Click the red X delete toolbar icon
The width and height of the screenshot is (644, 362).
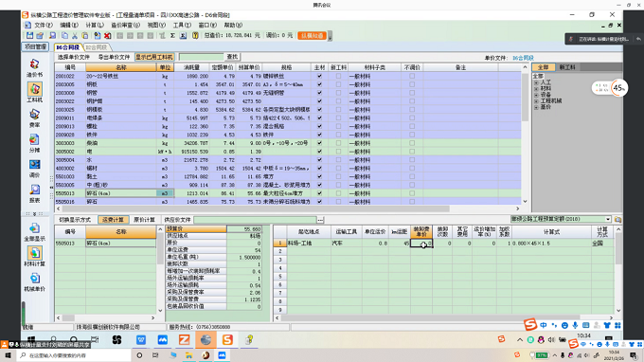pos(107,36)
